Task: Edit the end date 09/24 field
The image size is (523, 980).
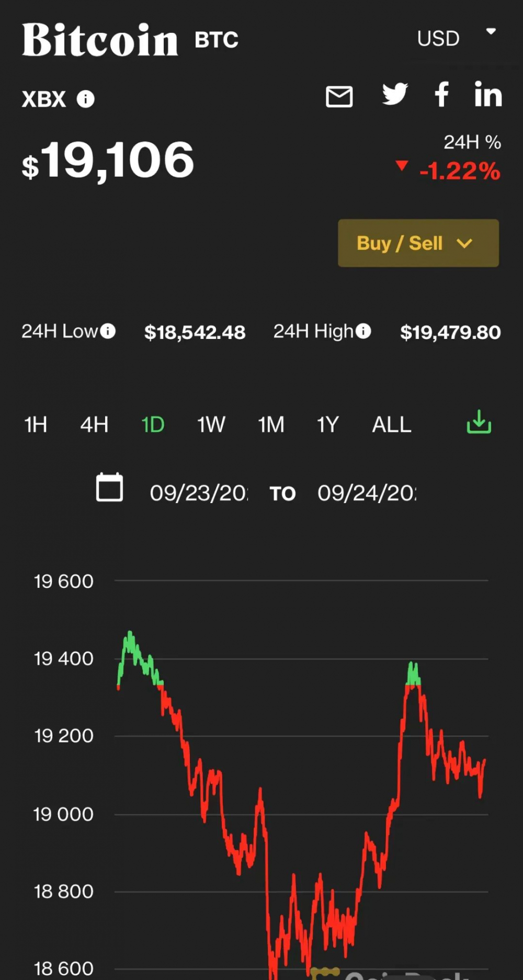Action: pyautogui.click(x=367, y=493)
